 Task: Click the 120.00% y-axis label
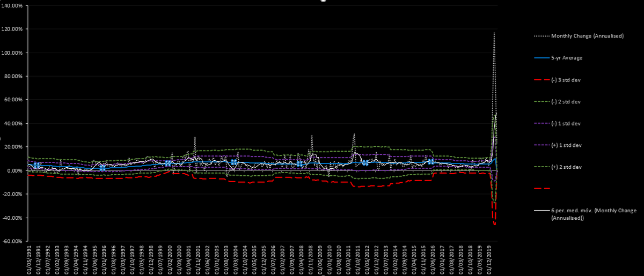[11, 29]
